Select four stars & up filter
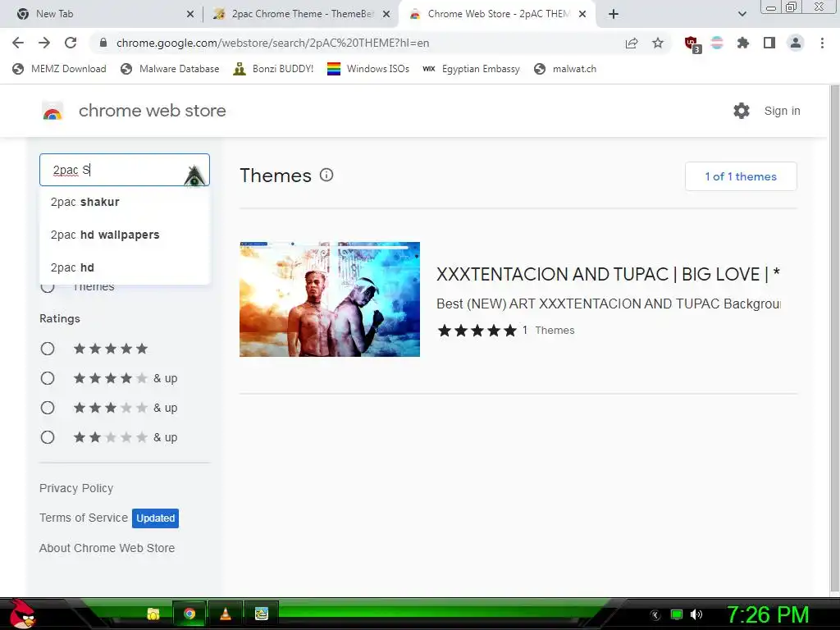 (48, 378)
